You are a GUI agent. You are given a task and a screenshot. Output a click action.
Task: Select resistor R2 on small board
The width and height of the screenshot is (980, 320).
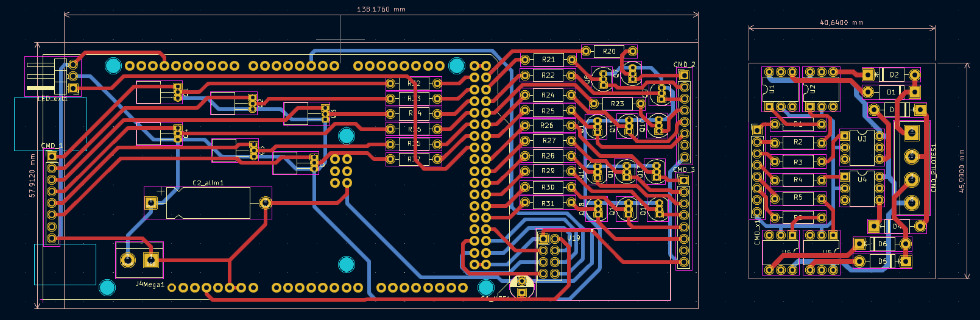click(x=798, y=143)
